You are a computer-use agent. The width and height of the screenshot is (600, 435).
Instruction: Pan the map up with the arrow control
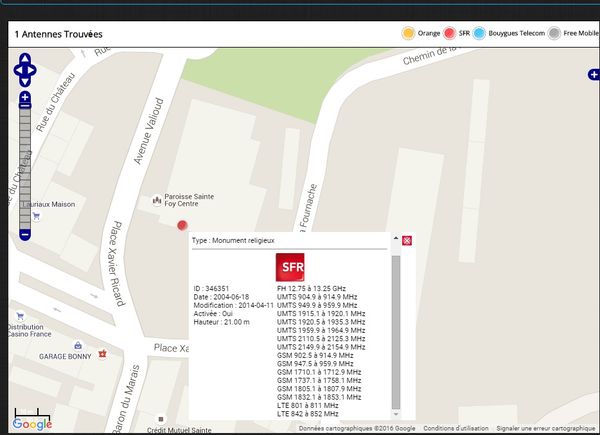click(x=25, y=59)
